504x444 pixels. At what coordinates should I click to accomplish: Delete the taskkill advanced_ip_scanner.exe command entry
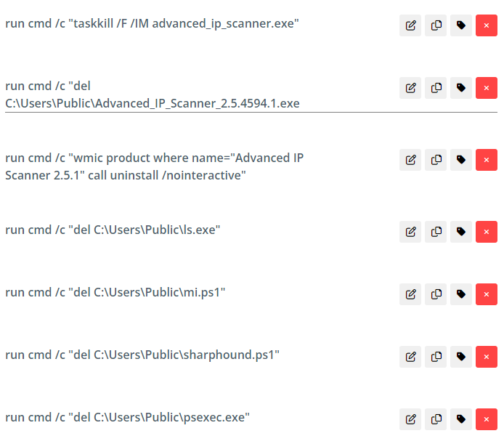point(487,25)
